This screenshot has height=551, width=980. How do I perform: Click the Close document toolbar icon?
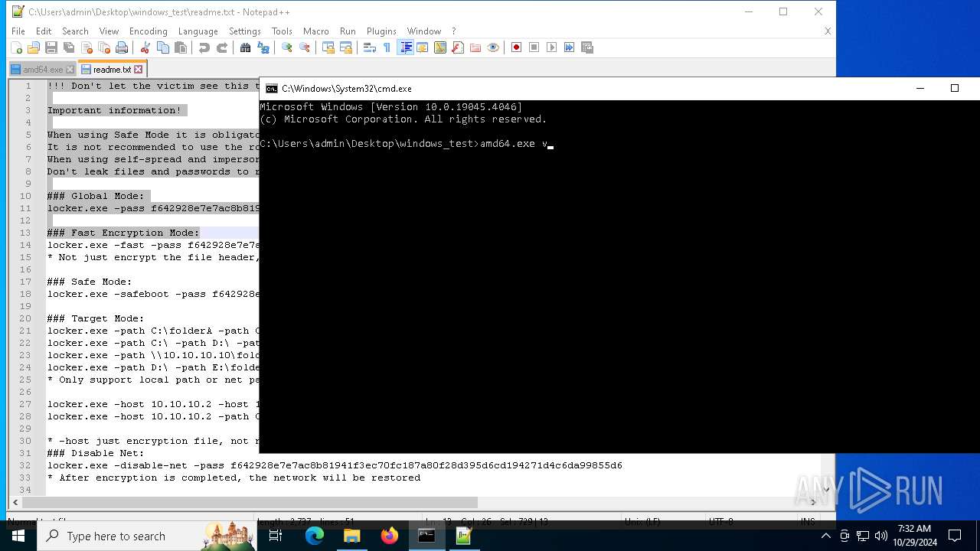(x=87, y=47)
